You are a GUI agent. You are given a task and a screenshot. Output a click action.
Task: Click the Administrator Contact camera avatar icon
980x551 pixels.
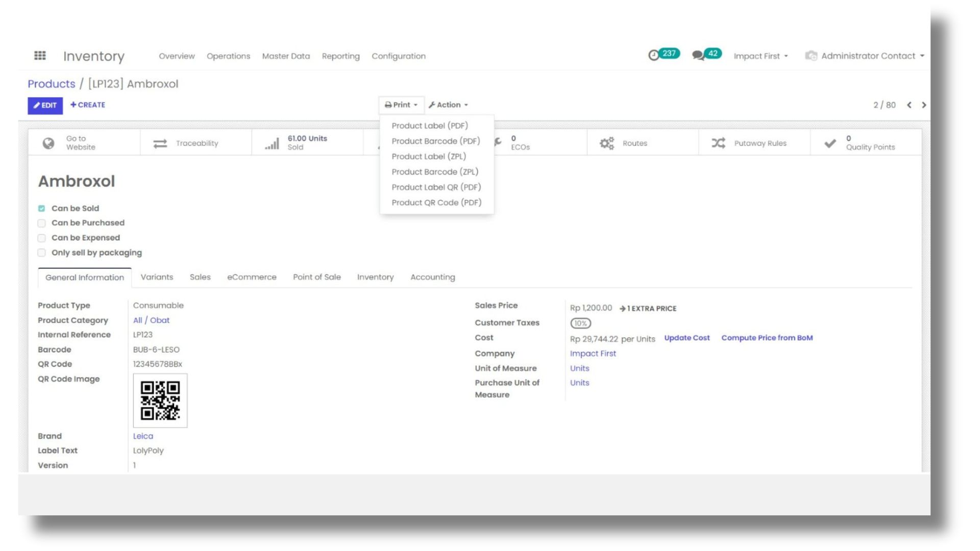[811, 56]
